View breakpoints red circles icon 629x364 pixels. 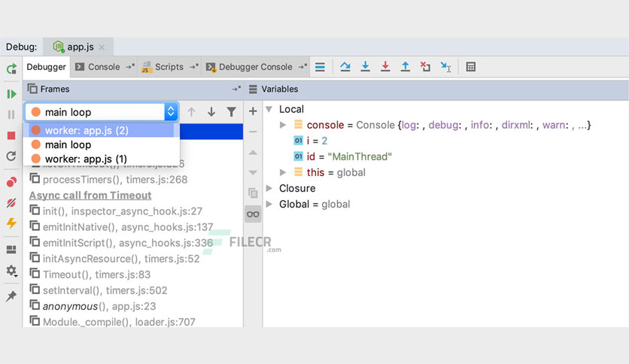[11, 183]
